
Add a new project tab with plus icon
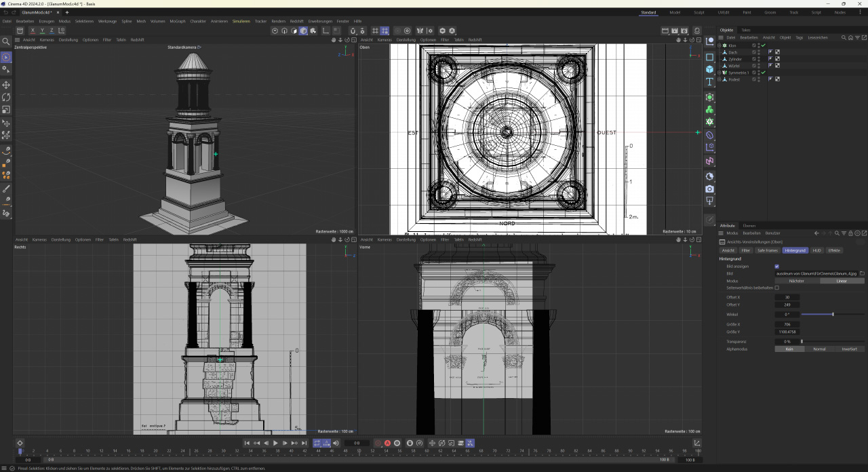coord(66,12)
